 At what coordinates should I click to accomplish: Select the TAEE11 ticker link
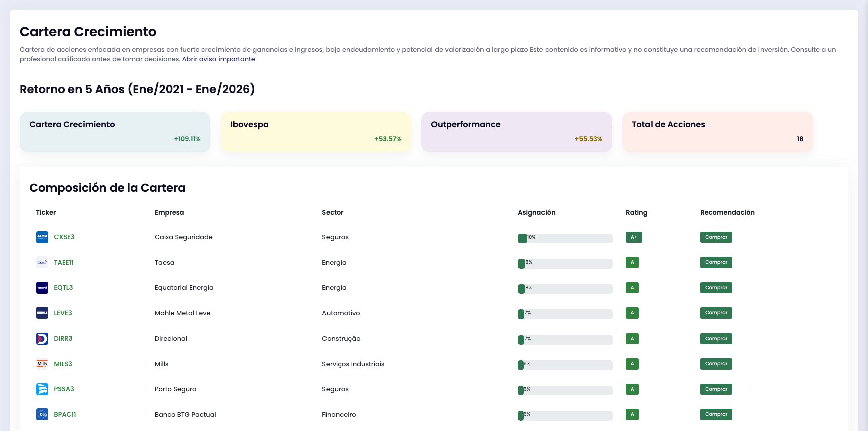click(x=64, y=262)
